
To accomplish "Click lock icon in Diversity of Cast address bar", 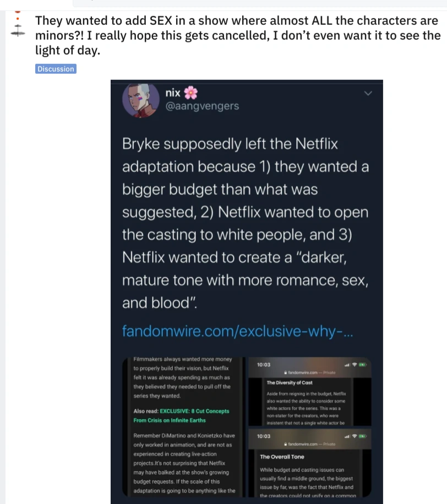I will coord(286,373).
